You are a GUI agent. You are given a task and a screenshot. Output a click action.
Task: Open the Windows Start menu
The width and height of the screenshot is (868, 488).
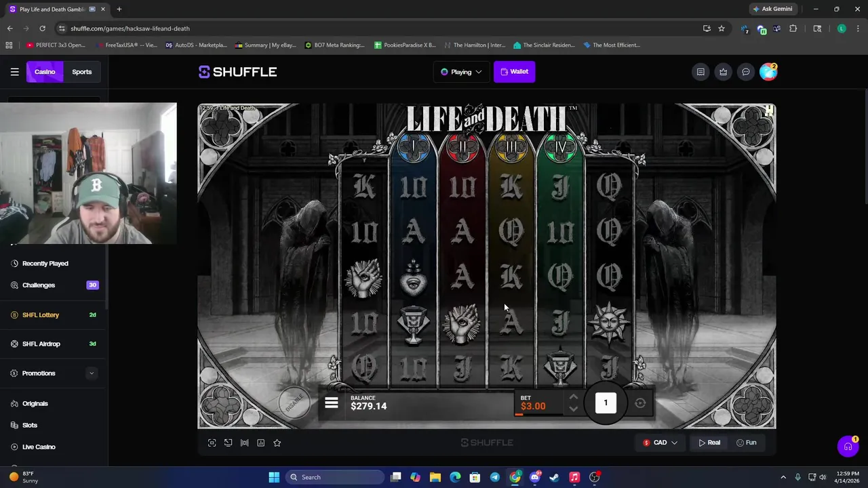point(274,477)
